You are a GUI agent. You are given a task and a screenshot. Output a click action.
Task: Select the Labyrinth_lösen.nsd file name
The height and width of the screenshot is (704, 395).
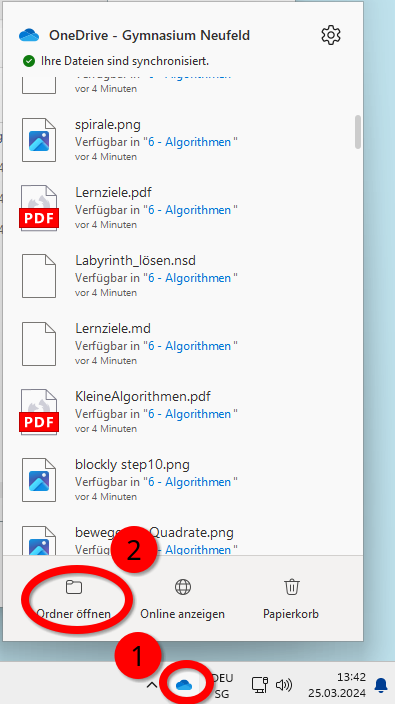(x=135, y=260)
